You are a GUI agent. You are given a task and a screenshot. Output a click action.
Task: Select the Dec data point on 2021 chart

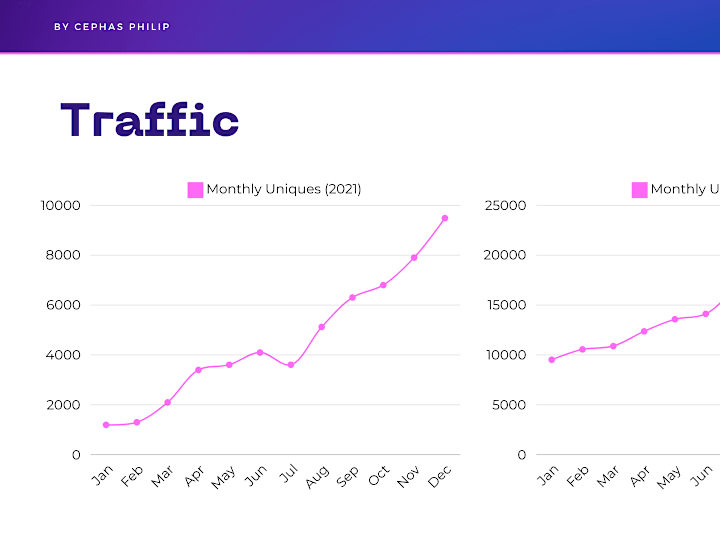point(444,218)
